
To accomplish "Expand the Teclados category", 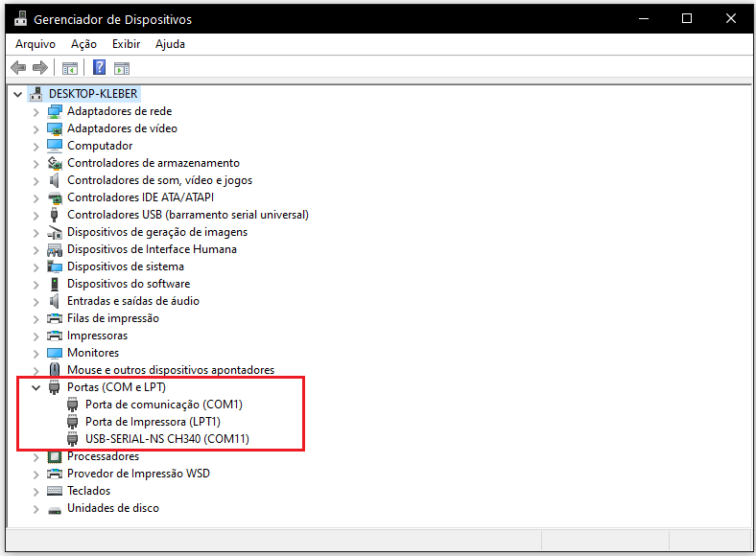I will pos(36,492).
